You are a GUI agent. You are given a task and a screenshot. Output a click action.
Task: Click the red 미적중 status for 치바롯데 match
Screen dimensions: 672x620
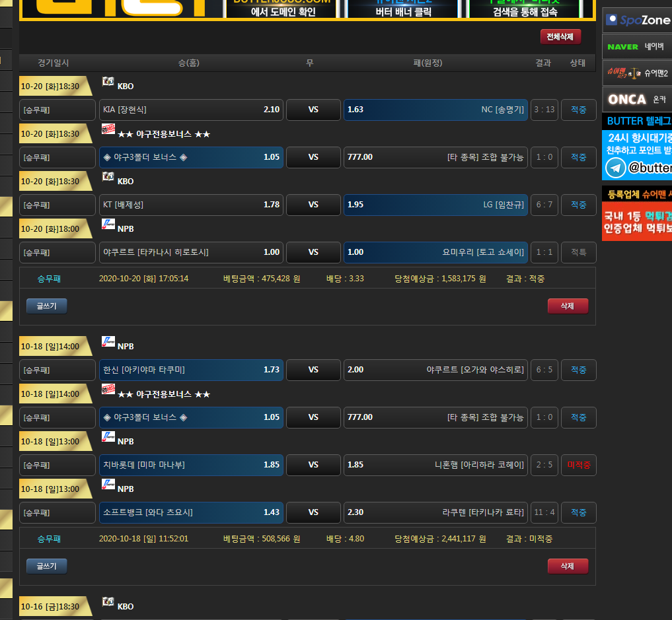pos(578,465)
